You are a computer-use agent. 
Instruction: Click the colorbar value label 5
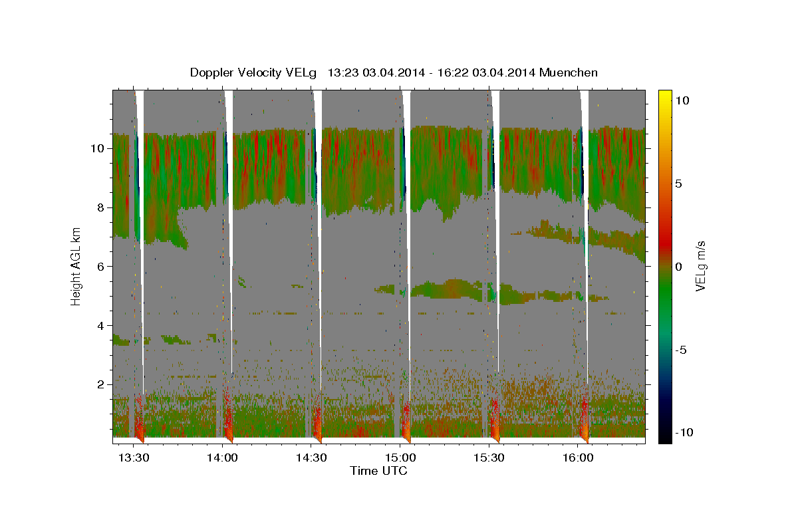pos(679,183)
